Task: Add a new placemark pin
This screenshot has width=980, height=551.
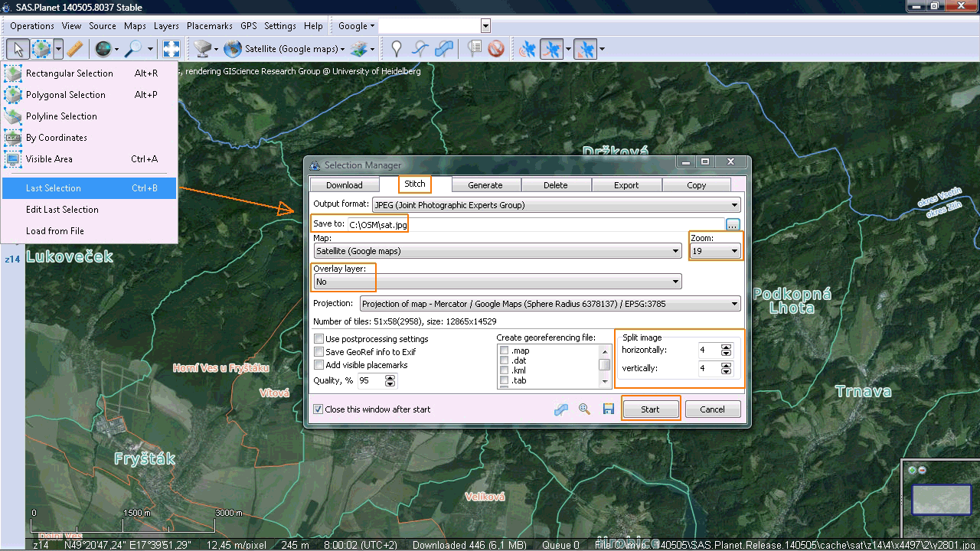Action: (x=396, y=49)
